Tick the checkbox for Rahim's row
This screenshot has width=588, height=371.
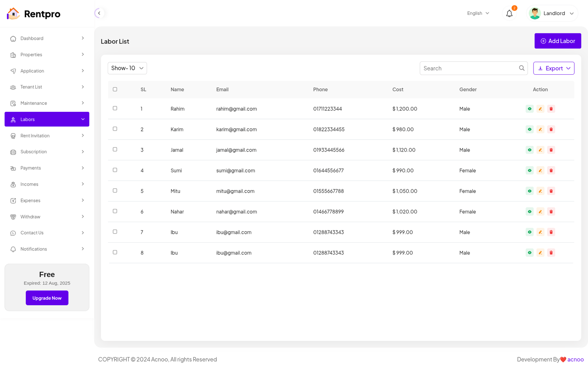(115, 108)
